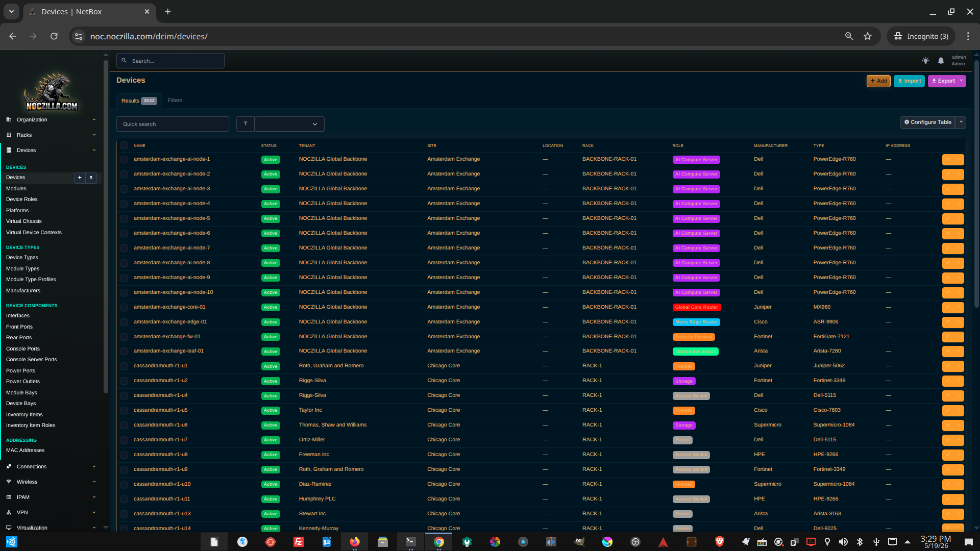Viewport: 980px width, 551px height.
Task: Click the Configure Table button
Action: [x=927, y=122]
